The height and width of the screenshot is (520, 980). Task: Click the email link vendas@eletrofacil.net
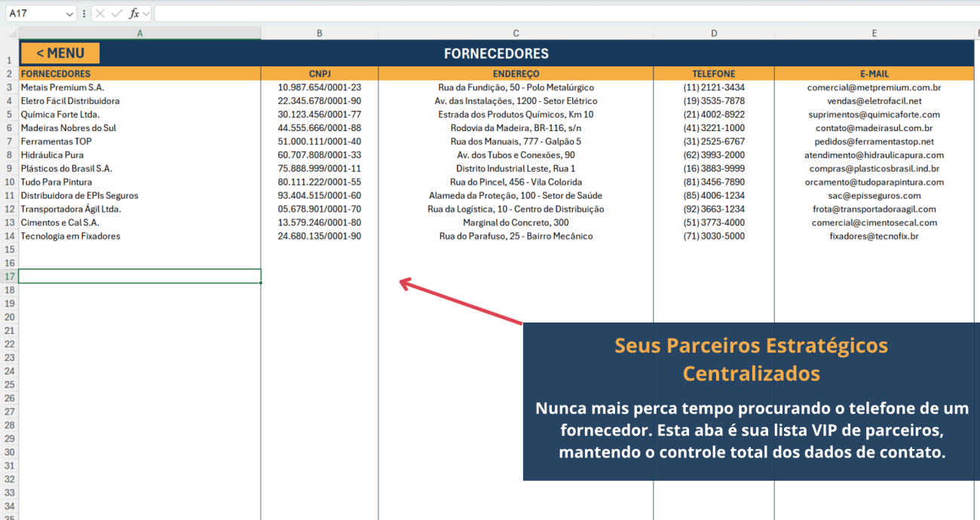[x=874, y=100]
